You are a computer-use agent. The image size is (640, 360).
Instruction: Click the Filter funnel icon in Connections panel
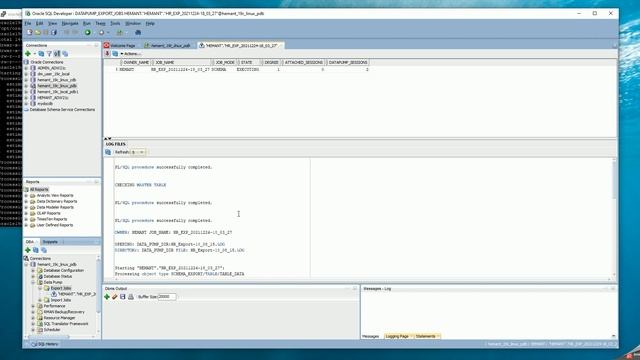[x=49, y=53]
